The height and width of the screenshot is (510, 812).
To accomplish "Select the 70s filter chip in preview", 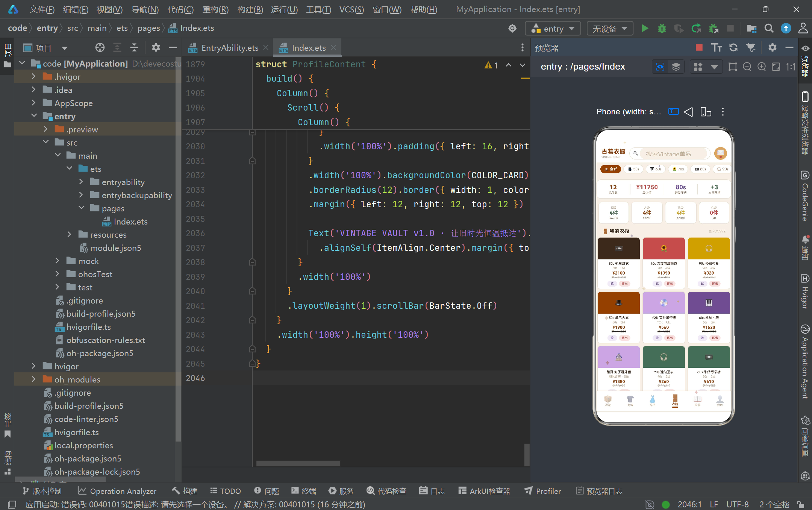I will [678, 169].
